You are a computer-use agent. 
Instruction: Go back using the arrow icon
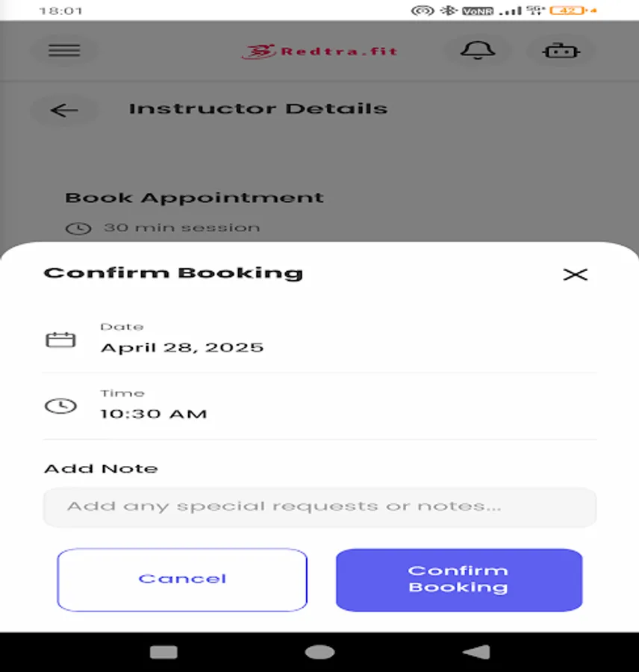[64, 111]
